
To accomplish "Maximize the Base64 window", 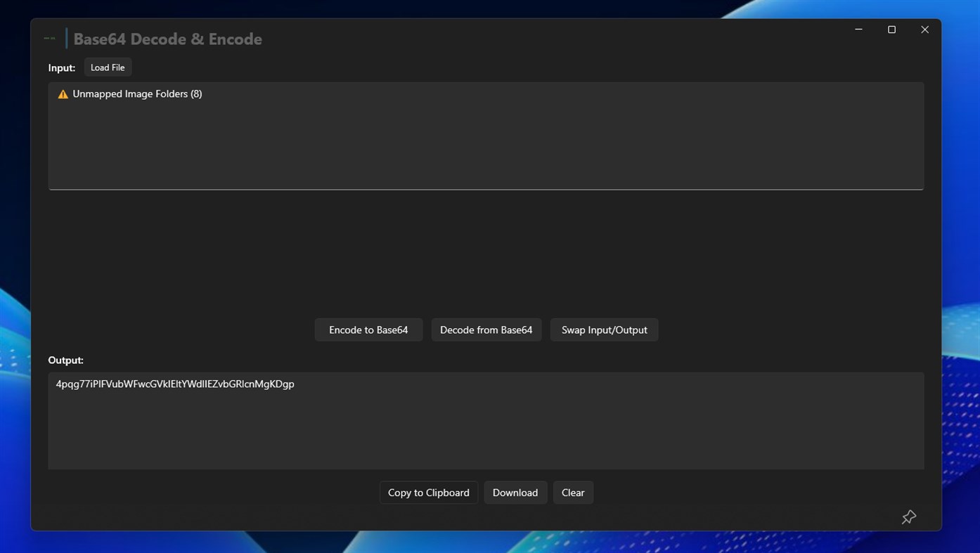I will tap(891, 30).
